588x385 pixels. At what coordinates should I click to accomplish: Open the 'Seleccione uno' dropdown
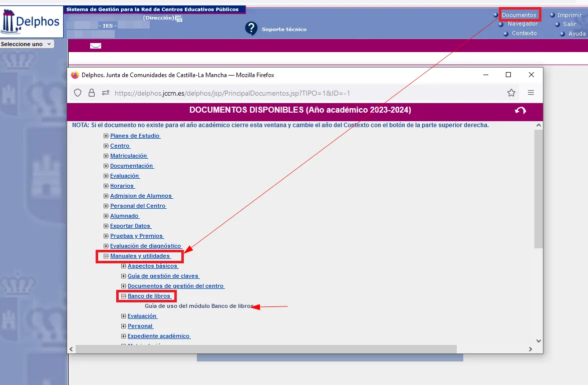pos(27,44)
